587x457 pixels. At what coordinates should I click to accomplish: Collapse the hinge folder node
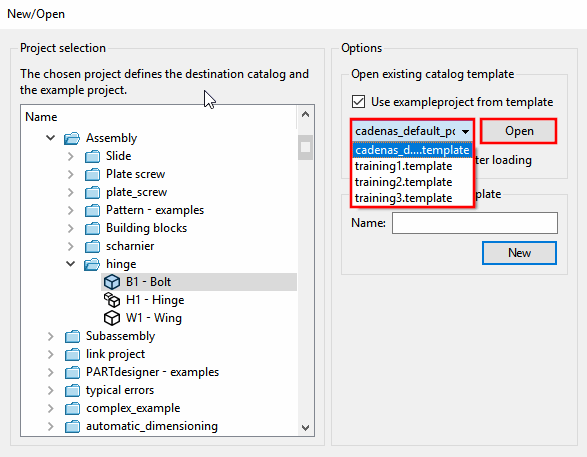[70, 264]
